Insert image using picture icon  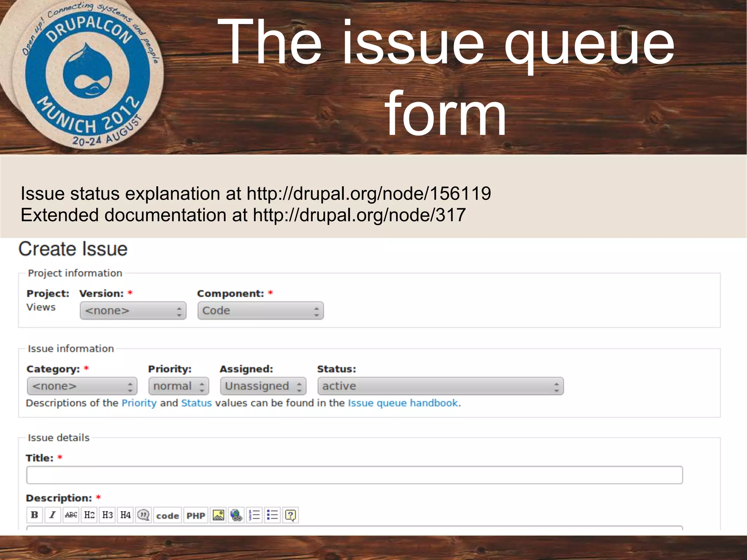pos(218,515)
